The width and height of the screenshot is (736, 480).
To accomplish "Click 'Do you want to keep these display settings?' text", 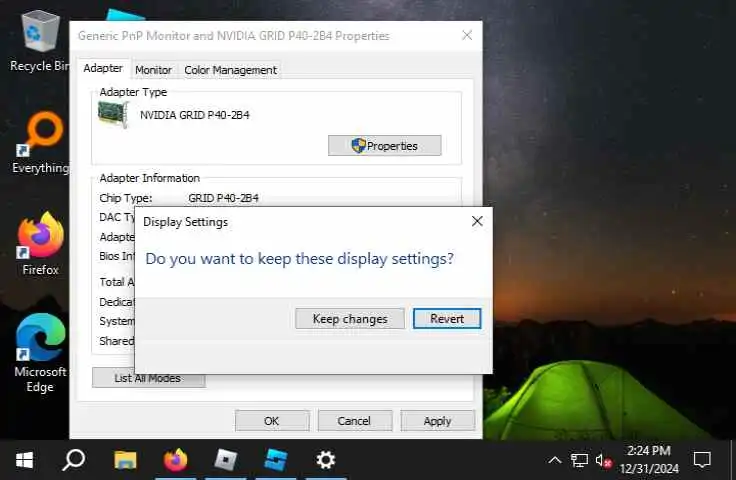I will click(299, 259).
